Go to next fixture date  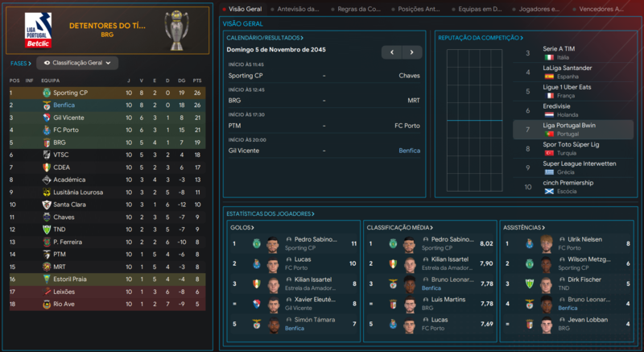(412, 52)
